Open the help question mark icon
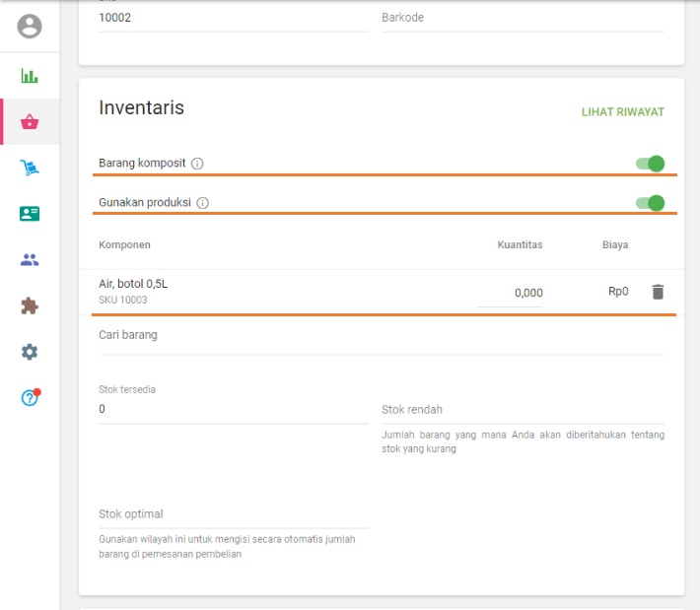 pyautogui.click(x=30, y=398)
